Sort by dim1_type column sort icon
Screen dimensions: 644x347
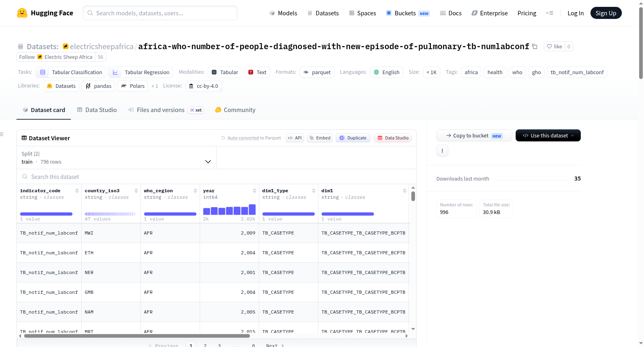tap(314, 191)
